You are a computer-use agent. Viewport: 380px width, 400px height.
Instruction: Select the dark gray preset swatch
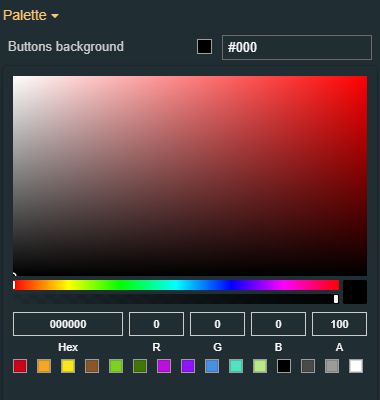[x=308, y=366]
